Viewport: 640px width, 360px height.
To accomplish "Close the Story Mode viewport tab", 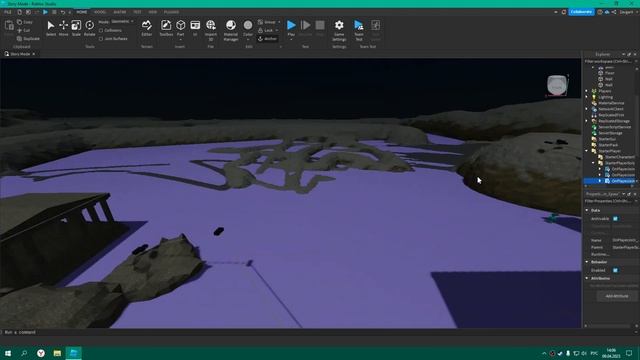I will (33, 54).
